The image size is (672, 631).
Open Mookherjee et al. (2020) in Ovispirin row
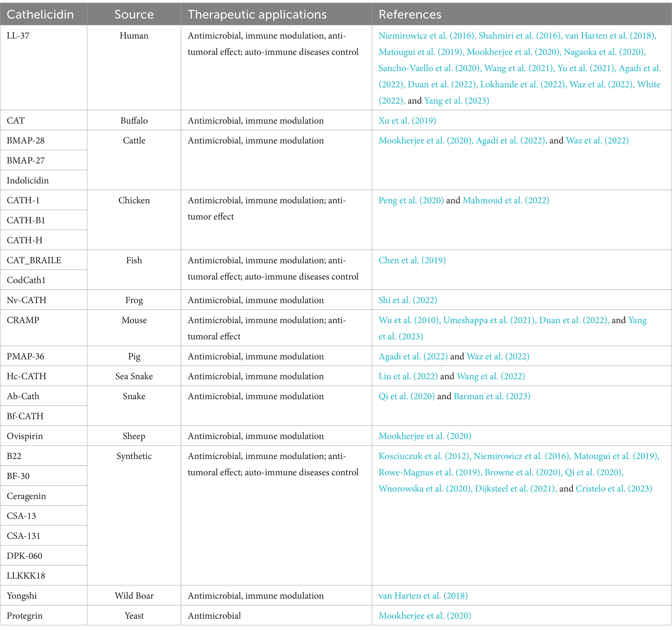click(x=425, y=436)
